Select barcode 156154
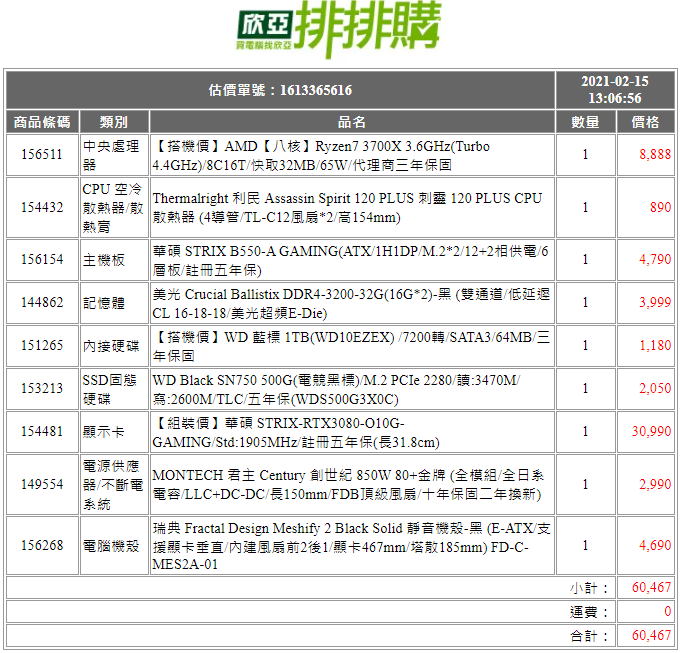Screen dimensions: 681x653 [42, 260]
